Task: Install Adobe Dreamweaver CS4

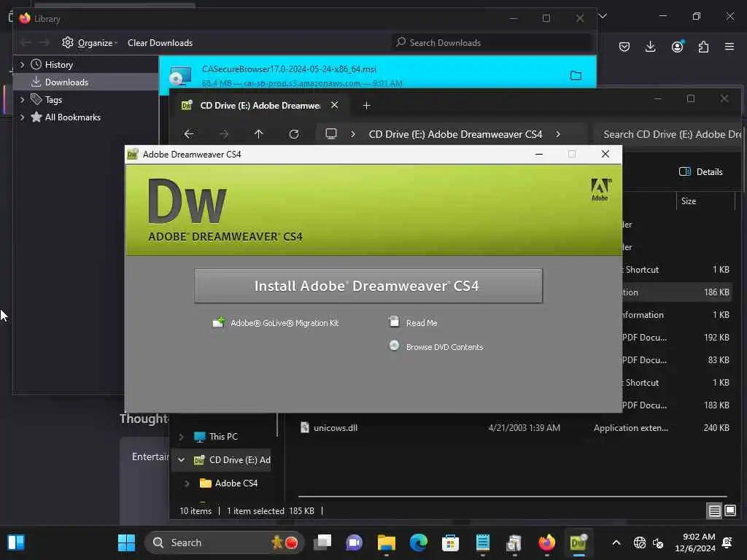Action: pos(368,286)
